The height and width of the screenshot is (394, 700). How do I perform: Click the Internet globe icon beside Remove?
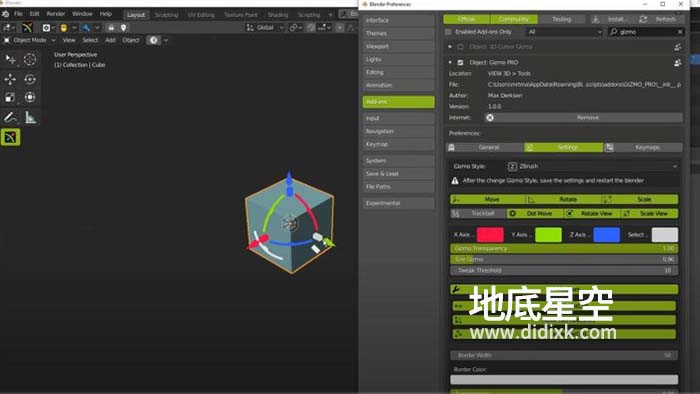(490, 117)
